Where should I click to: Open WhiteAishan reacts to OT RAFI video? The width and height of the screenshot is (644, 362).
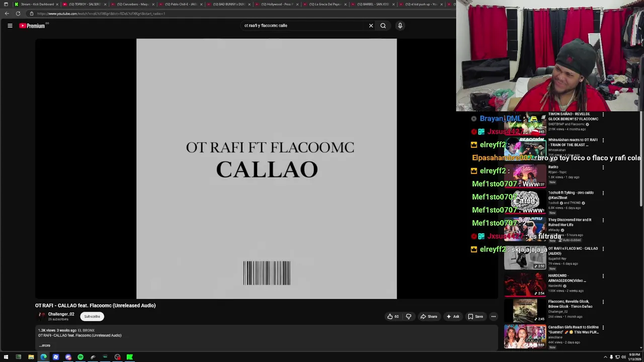(x=573, y=142)
